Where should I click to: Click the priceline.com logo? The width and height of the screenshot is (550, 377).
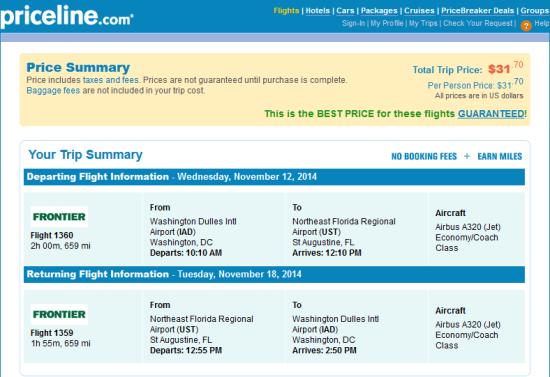click(x=67, y=16)
